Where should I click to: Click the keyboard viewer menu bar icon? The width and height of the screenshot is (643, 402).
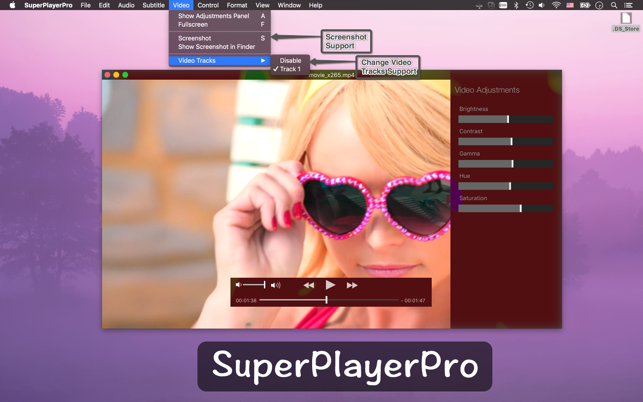[x=503, y=5]
